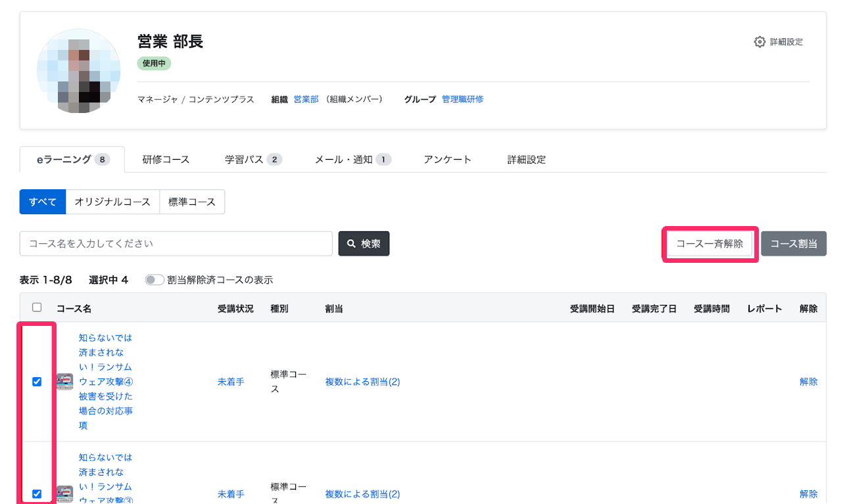Open 複数による割当(2) for ランサムウェア攻撃③
Screen dimensions: 849x504
pos(362,494)
